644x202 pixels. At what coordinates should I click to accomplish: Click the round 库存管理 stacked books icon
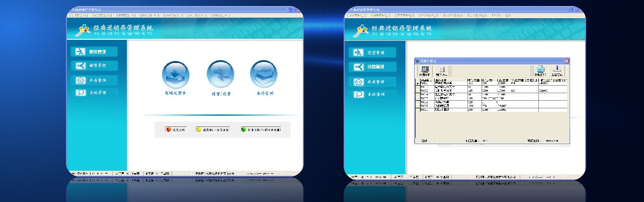264,74
